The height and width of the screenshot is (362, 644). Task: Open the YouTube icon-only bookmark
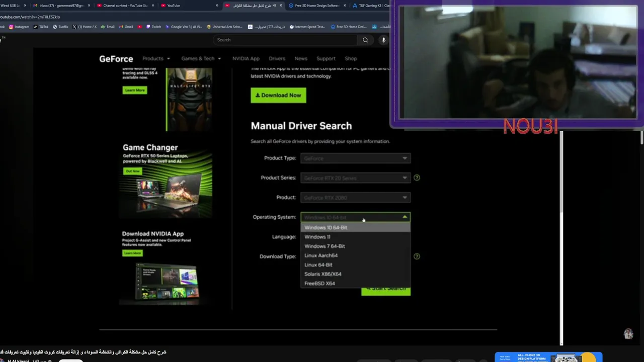click(140, 27)
